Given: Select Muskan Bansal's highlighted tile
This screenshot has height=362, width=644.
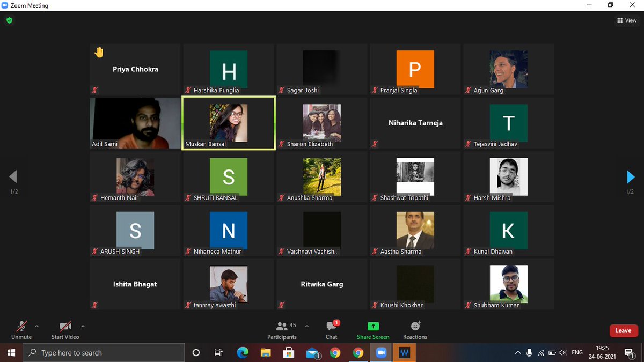Looking at the screenshot, I should tap(229, 123).
